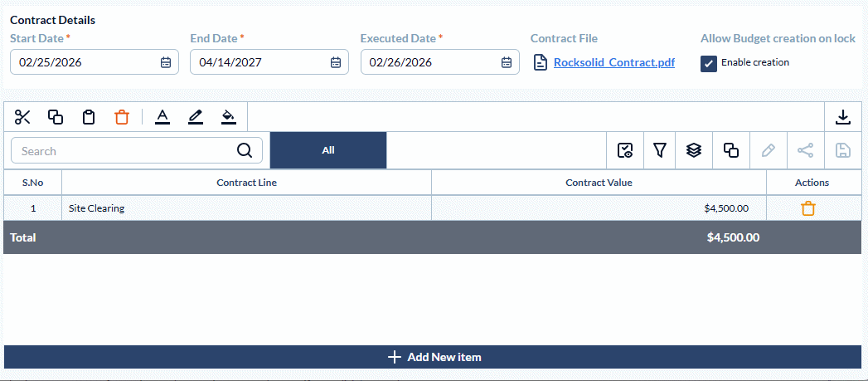Toggle the Enable creation checkbox
Viewport: 868px width, 381px height.
tap(709, 63)
